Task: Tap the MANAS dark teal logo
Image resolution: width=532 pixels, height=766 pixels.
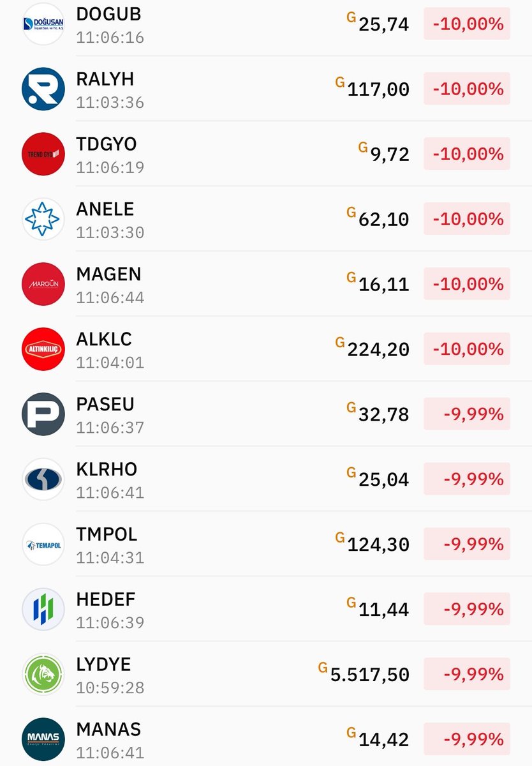Action: point(43,740)
